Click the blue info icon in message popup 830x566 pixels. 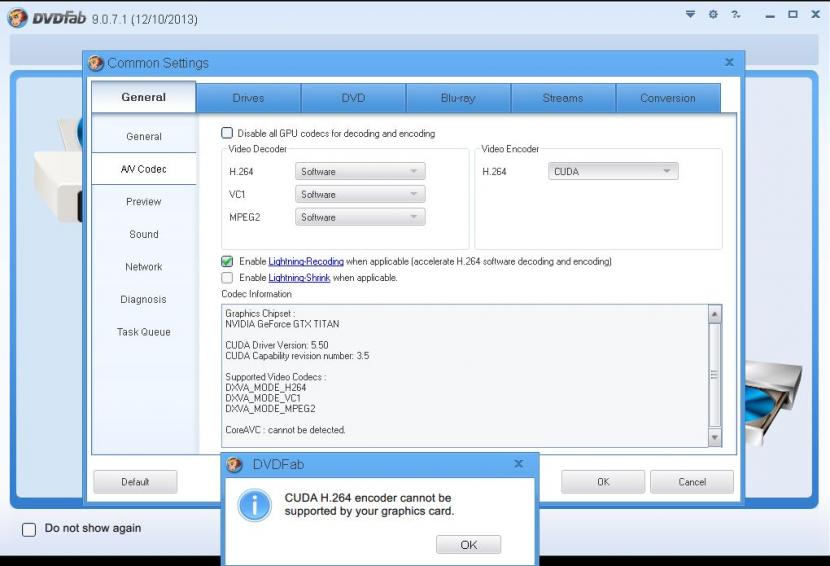[x=254, y=505]
